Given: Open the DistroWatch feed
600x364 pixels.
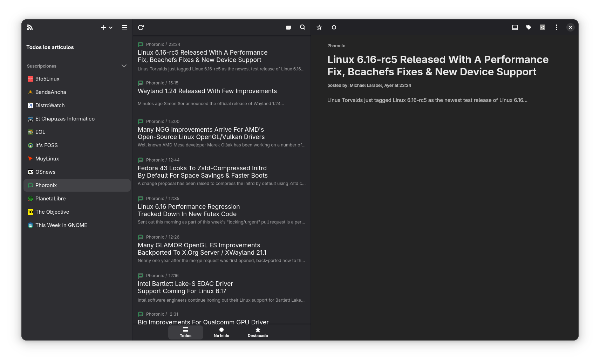Looking at the screenshot, I should (x=77, y=105).
